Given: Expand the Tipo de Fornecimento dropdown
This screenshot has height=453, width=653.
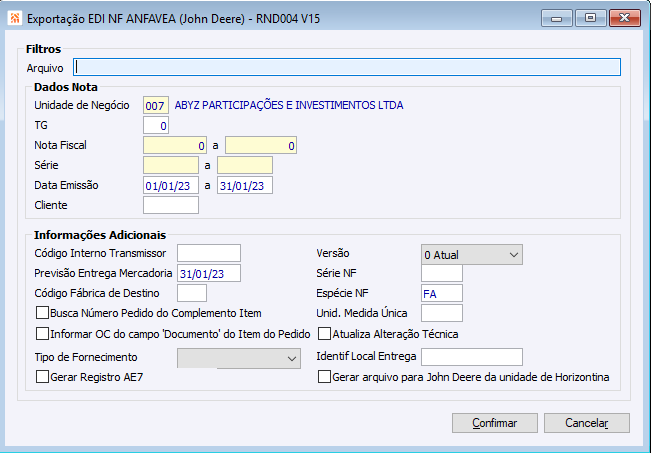Looking at the screenshot, I should click(239, 357).
